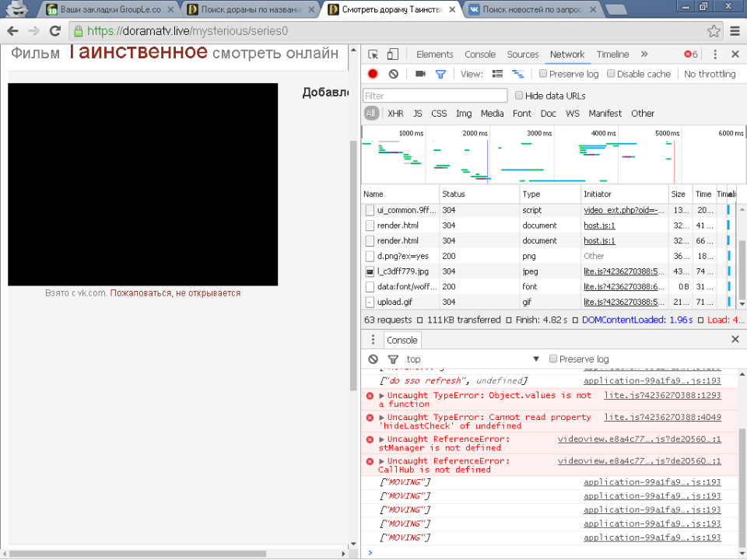Switch to the Поиск дорамы browser tab
This screenshot has height=560, width=747.
tap(250, 9)
